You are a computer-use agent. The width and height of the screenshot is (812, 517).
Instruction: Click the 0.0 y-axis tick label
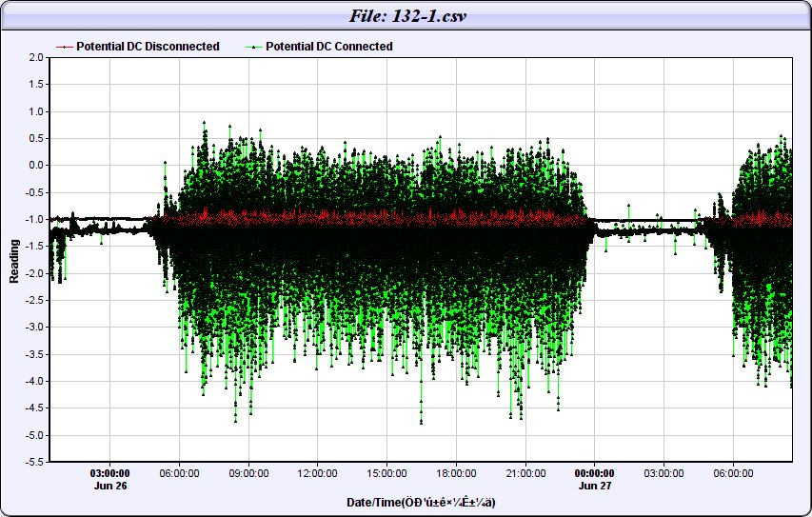tap(37, 166)
